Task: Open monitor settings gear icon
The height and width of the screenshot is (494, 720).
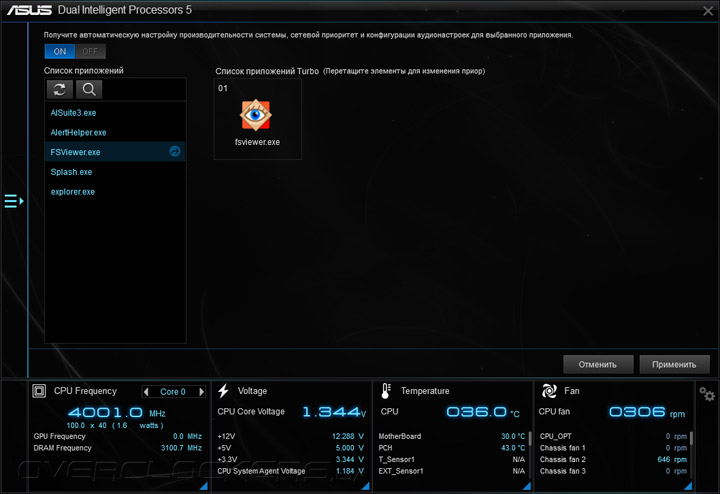Action: [707, 394]
